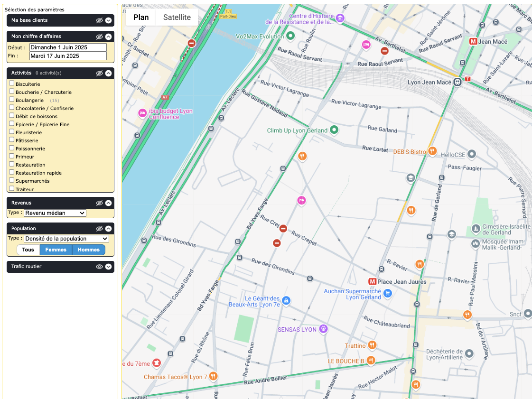Screen dimensions: 532x399
Task: Click the pink hotel marker near Av. Berthelot
Action: (x=366, y=45)
